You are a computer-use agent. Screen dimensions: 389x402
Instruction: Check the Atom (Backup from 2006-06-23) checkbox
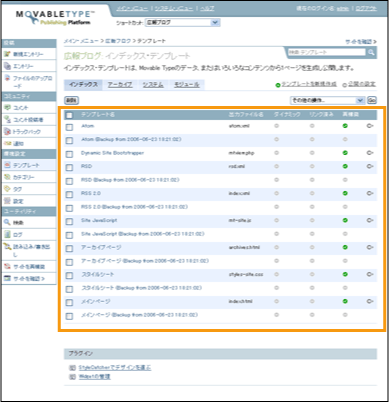coord(69,141)
